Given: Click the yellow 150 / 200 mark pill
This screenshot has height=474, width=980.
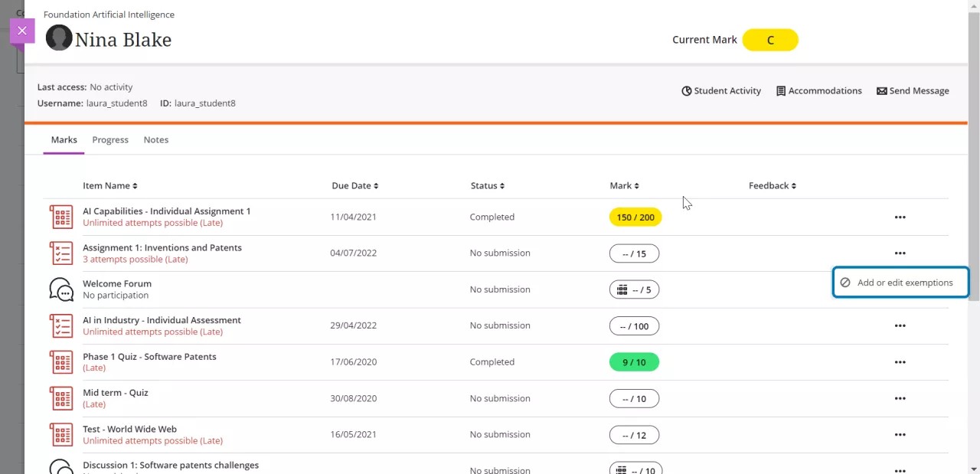Looking at the screenshot, I should [x=635, y=217].
